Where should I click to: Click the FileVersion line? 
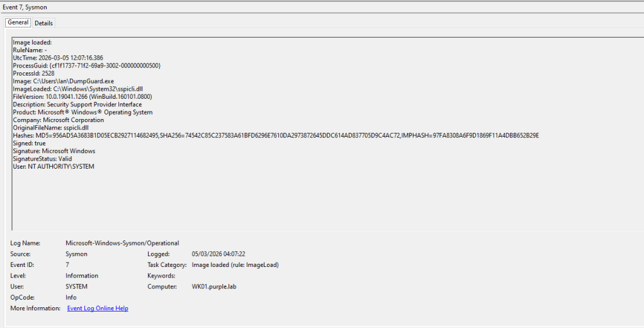pos(82,97)
